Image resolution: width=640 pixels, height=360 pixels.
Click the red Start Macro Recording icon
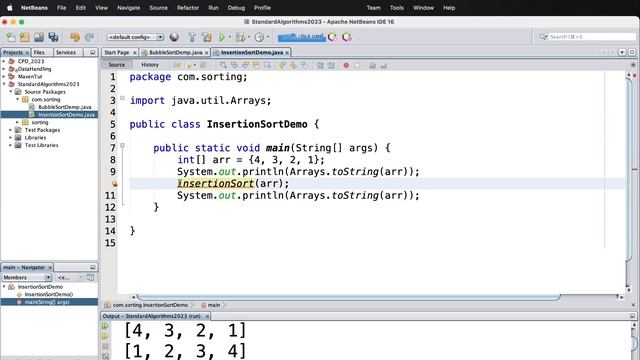pos(346,65)
